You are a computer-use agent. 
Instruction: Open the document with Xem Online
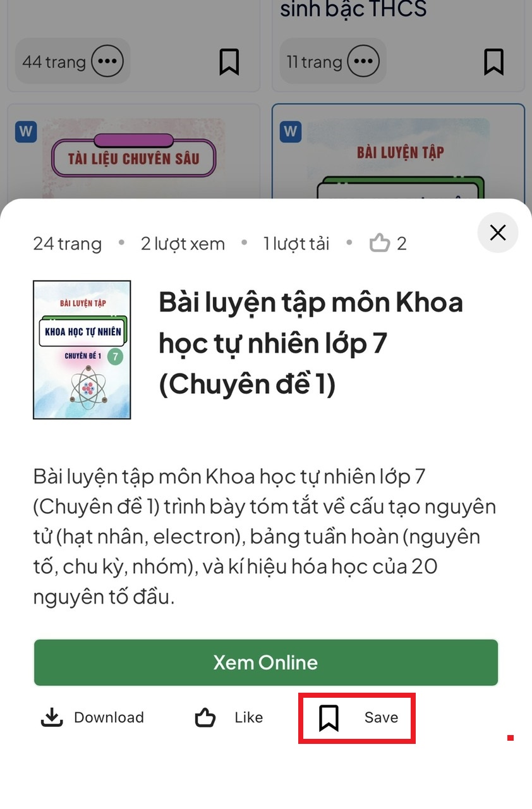(266, 662)
